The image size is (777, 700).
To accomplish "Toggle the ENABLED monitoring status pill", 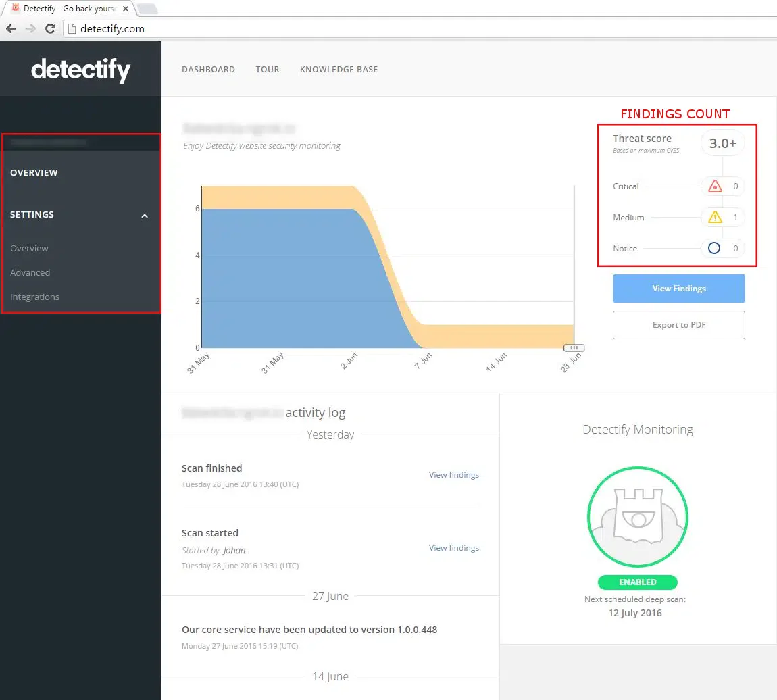I will point(637,582).
